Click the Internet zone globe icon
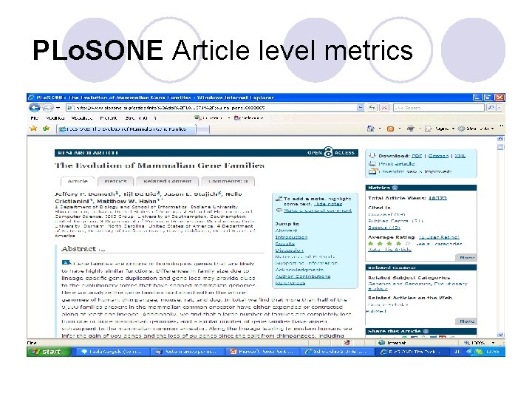Screen dimensions: 532x399 381,343
